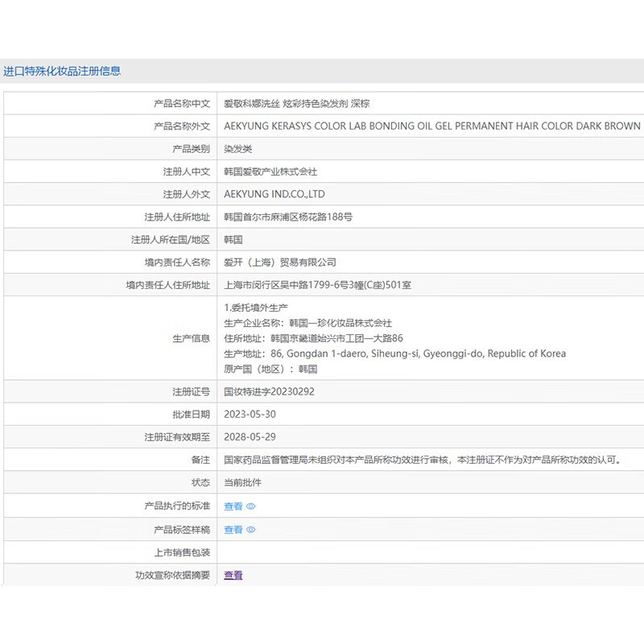
Task: Click the eye preview icon beside 产品标签样稿
Action: coord(250,530)
